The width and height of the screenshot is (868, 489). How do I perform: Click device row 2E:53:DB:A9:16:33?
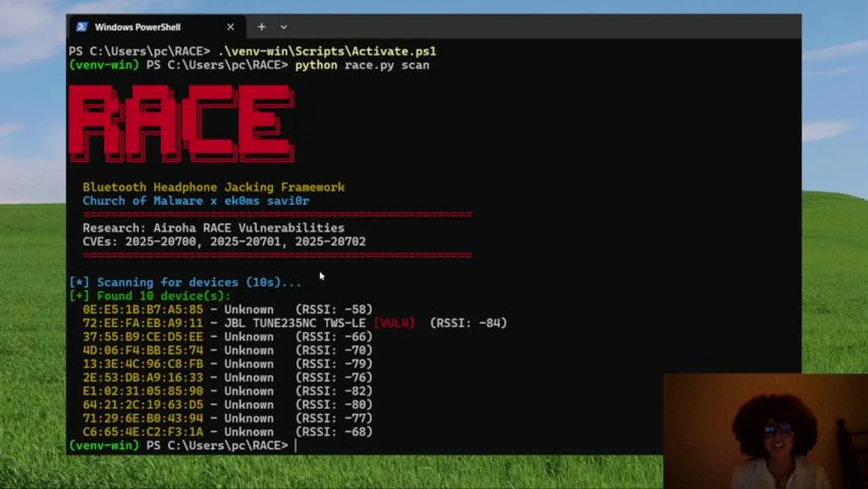coord(228,378)
